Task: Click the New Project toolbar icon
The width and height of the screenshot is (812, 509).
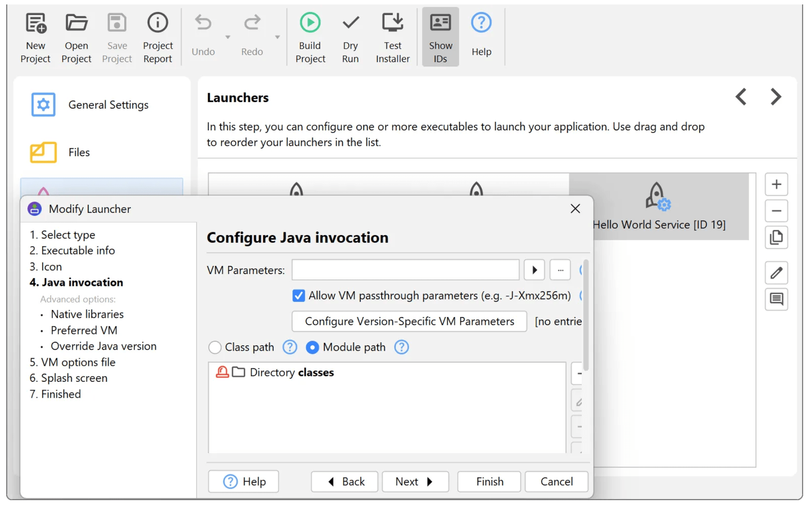Action: tap(35, 37)
